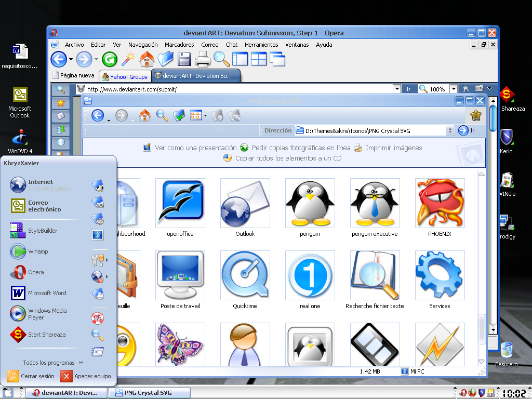The height and width of the screenshot is (399, 532).
Task: Switch to the Página nueva tab
Action: click(x=74, y=75)
